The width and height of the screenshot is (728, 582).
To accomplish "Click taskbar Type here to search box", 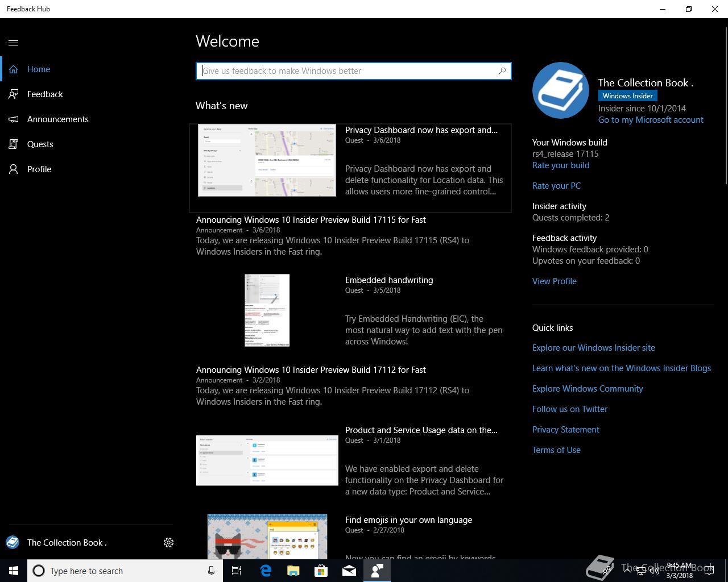I will pos(125,571).
